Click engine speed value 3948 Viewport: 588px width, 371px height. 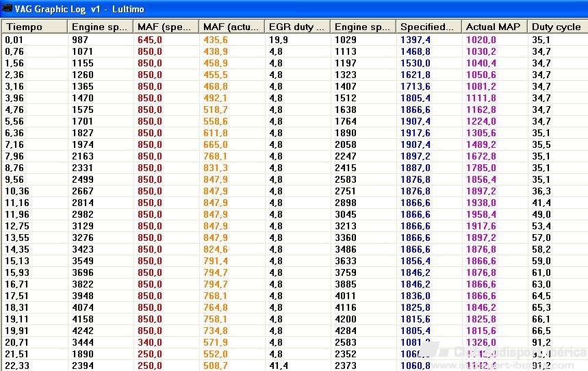83,296
